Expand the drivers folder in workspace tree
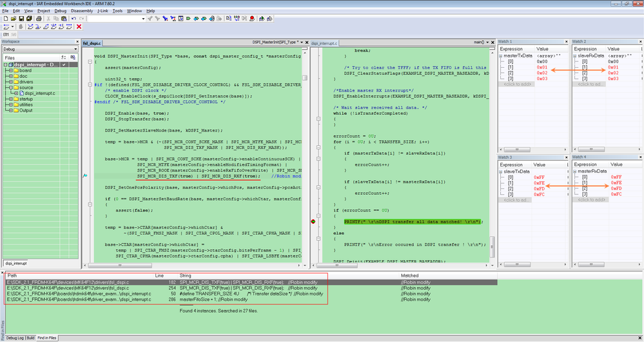Viewport: 644px width, 342px height. (9, 82)
